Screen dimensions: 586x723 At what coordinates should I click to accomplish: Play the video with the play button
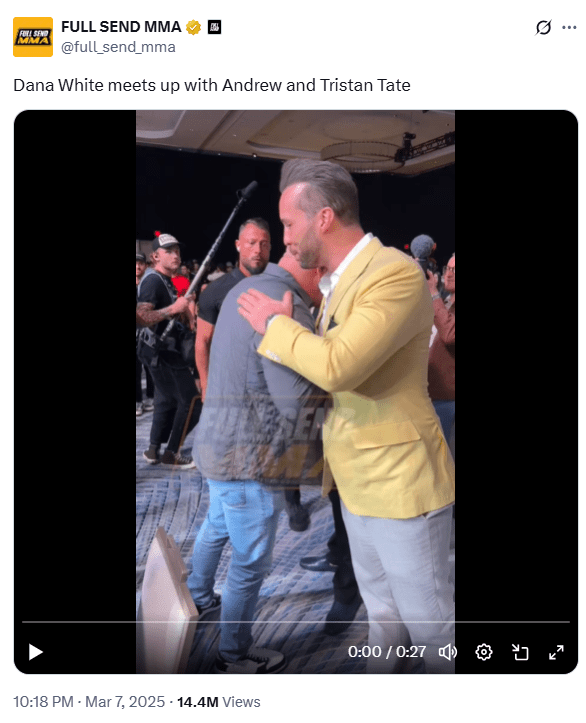click(36, 652)
